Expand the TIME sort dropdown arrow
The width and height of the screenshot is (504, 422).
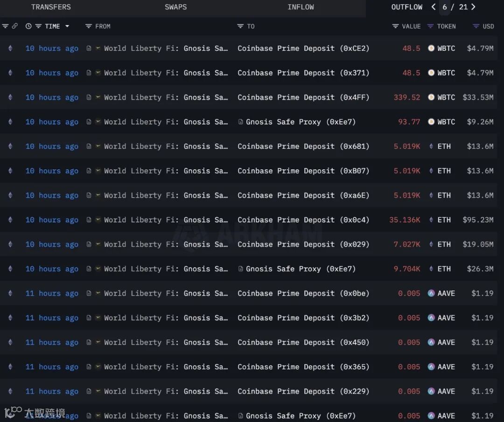67,26
